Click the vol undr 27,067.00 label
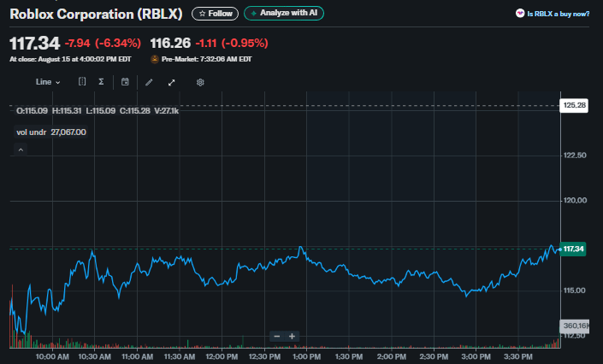The image size is (603, 364). [x=51, y=132]
